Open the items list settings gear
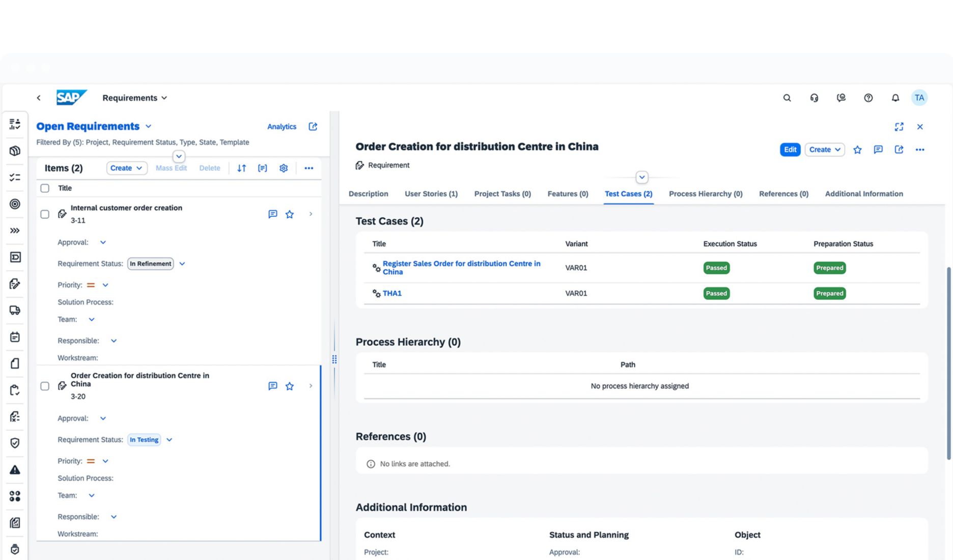Image resolution: width=953 pixels, height=560 pixels. click(x=284, y=168)
